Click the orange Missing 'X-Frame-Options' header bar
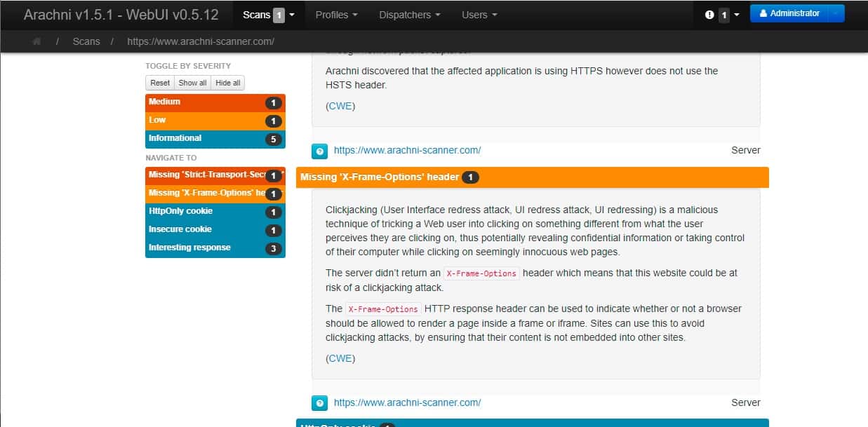This screenshot has width=868, height=427. pyautogui.click(x=532, y=177)
